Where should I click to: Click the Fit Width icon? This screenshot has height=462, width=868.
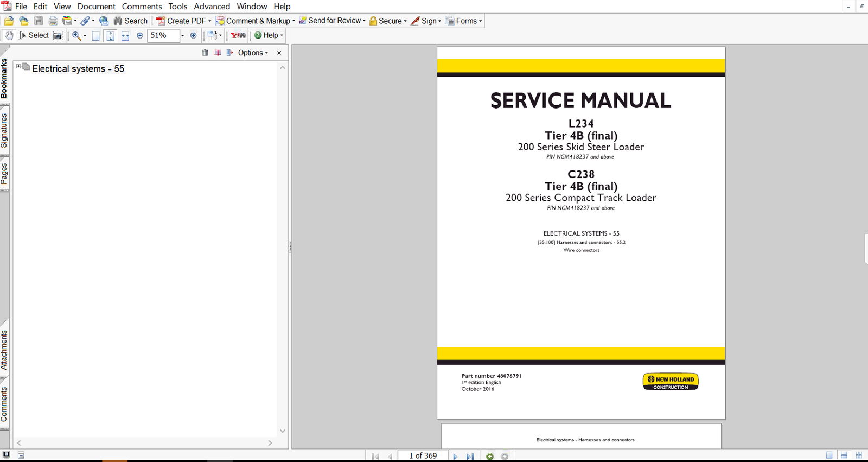pos(125,35)
